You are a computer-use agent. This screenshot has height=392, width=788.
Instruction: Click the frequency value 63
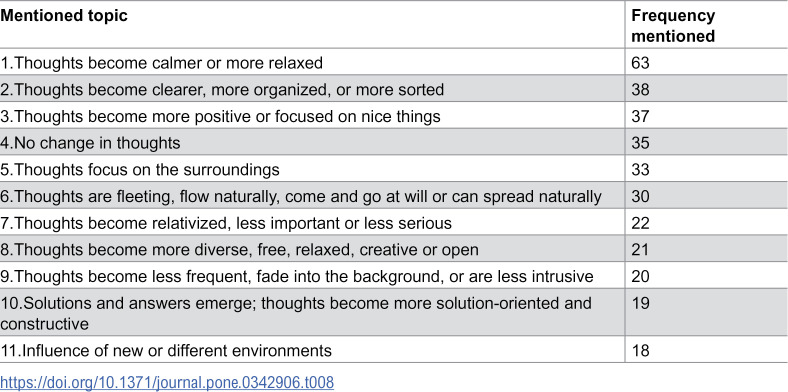pyautogui.click(x=641, y=63)
